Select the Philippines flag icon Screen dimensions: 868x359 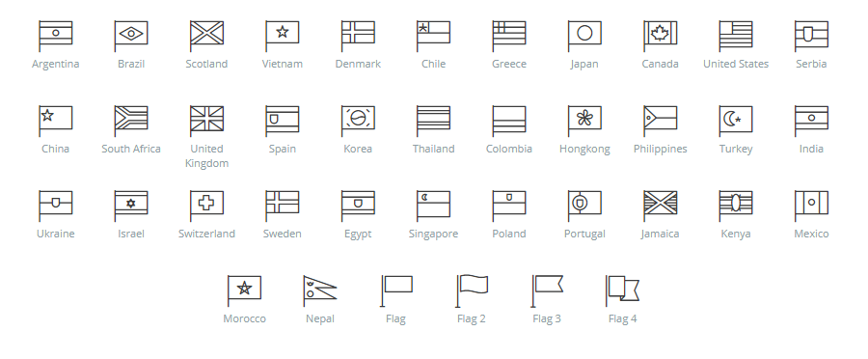(x=660, y=121)
